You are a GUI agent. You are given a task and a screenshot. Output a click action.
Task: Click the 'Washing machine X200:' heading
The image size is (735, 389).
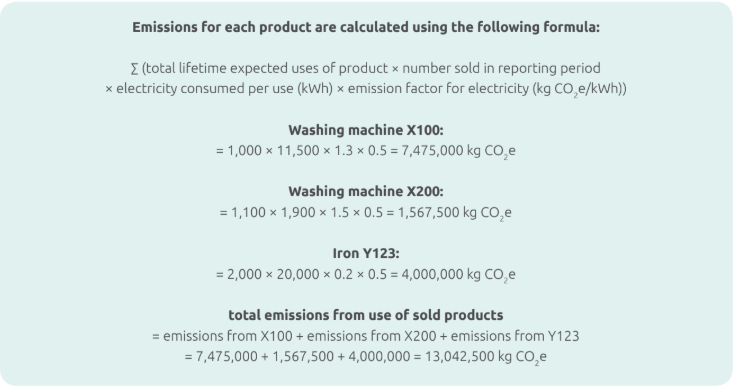coord(366,191)
